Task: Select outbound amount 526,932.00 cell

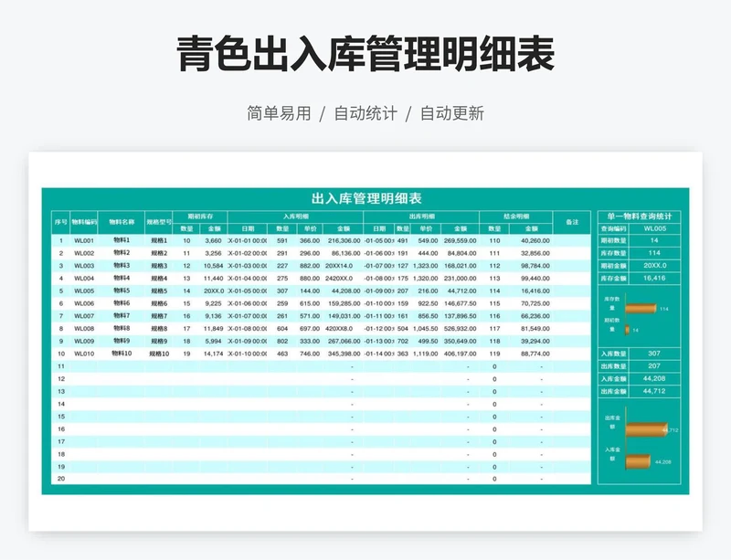Action: tap(461, 329)
